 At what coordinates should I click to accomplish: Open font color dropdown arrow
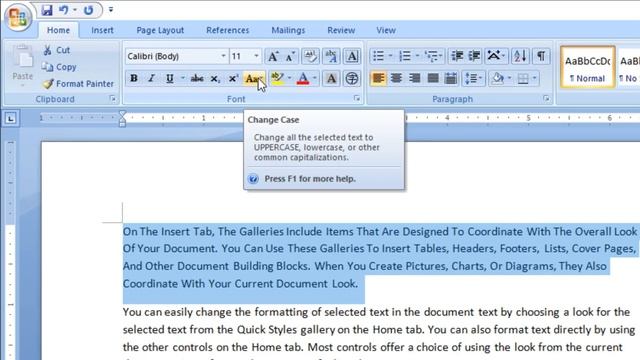click(x=315, y=78)
